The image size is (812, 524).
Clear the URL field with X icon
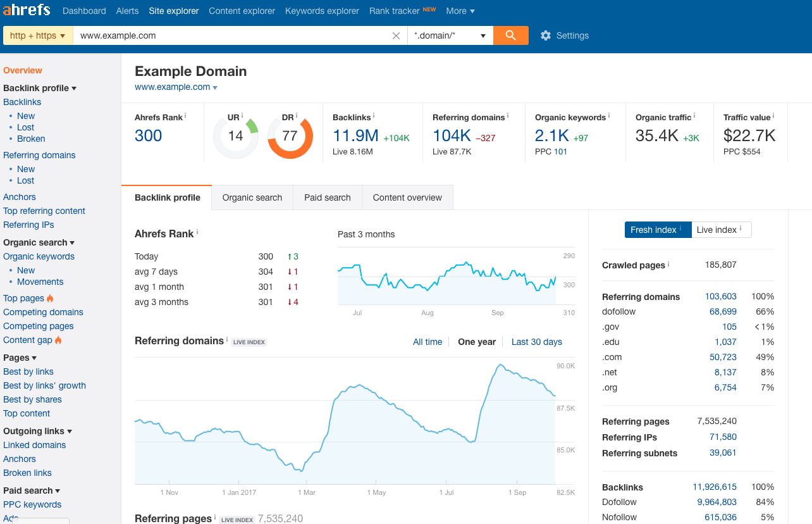397,35
